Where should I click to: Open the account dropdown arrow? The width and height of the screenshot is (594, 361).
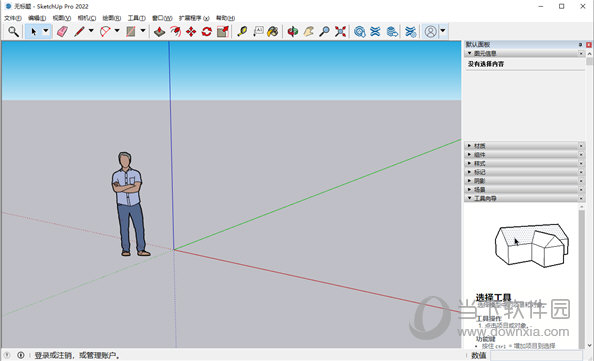[443, 31]
